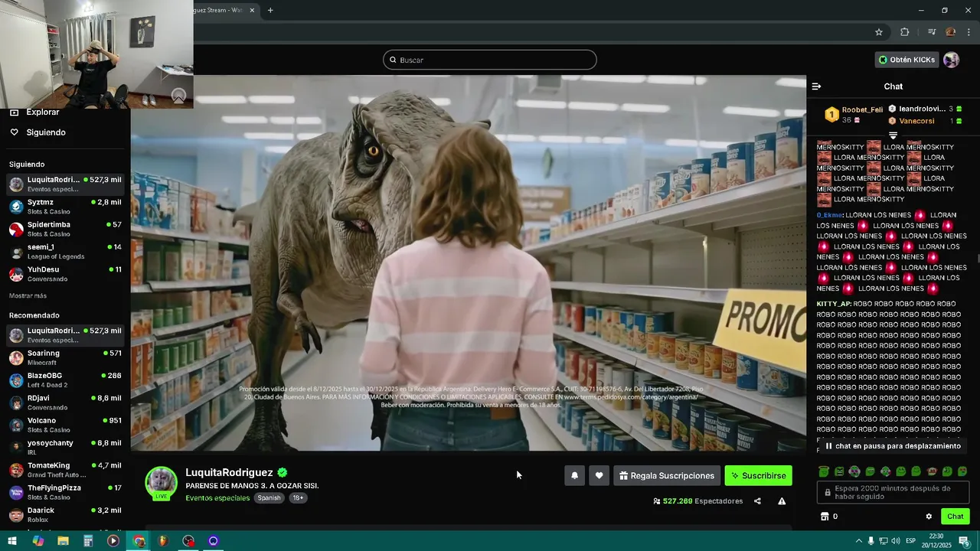The width and height of the screenshot is (980, 551).
Task: Open Soaringg recommended channel
Action: point(65,357)
